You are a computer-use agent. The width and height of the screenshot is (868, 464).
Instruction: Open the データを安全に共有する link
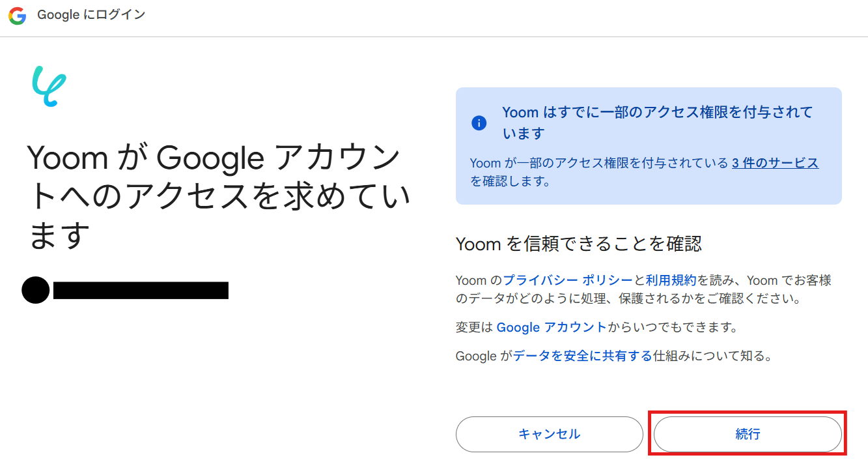pos(582,356)
